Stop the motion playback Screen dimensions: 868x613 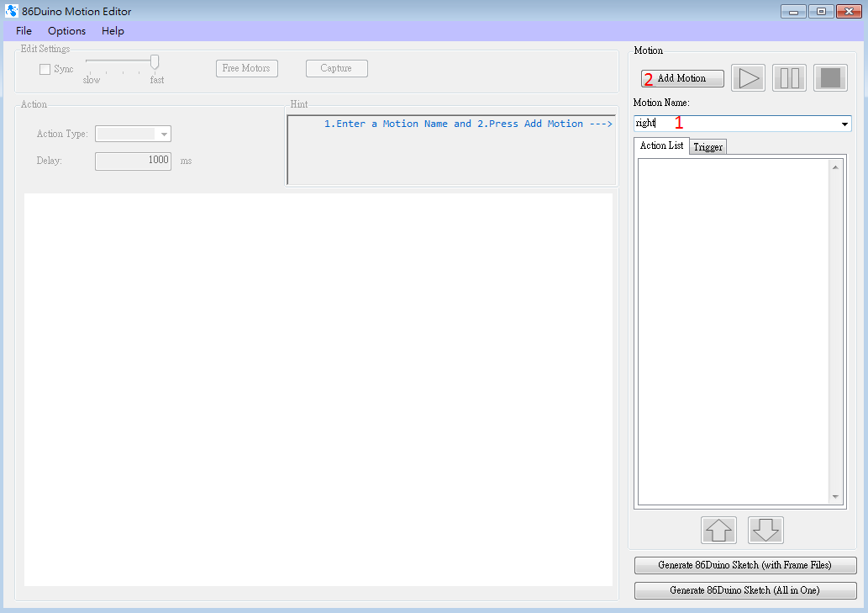pos(830,78)
